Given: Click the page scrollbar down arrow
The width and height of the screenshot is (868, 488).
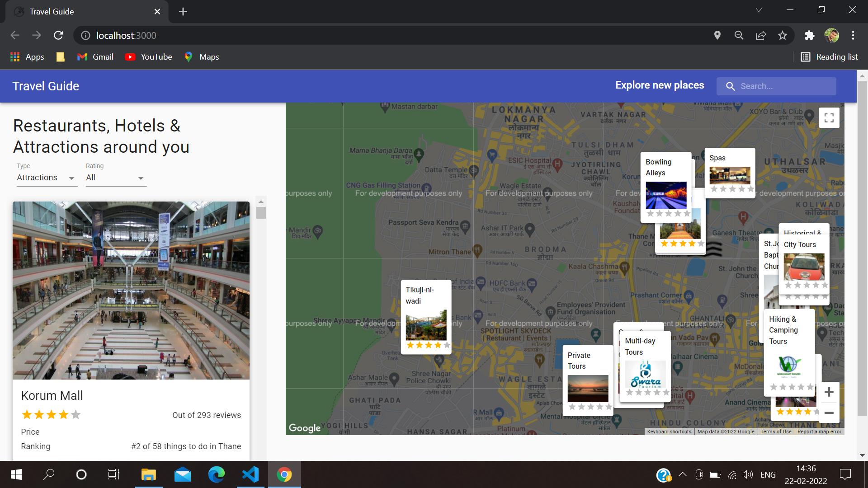Looking at the screenshot, I should coord(862,455).
